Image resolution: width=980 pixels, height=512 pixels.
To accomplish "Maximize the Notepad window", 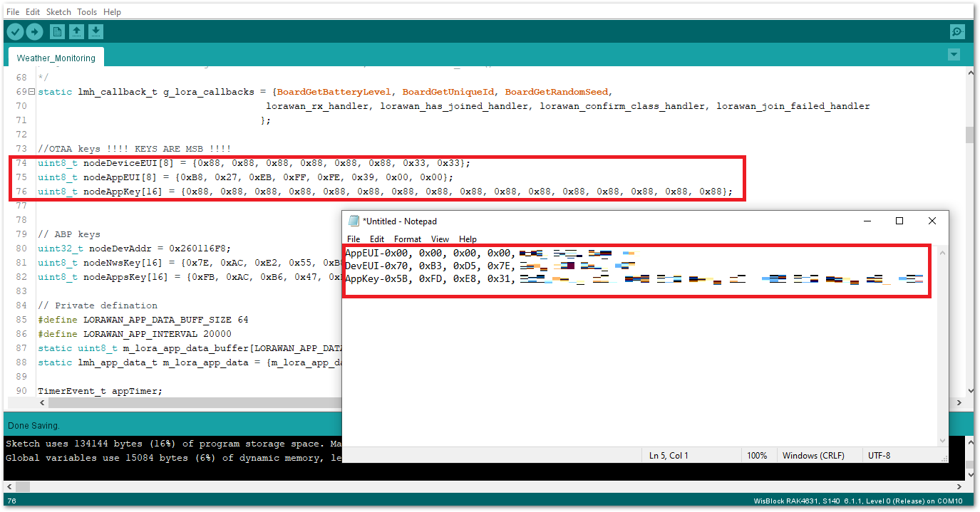I will [899, 221].
